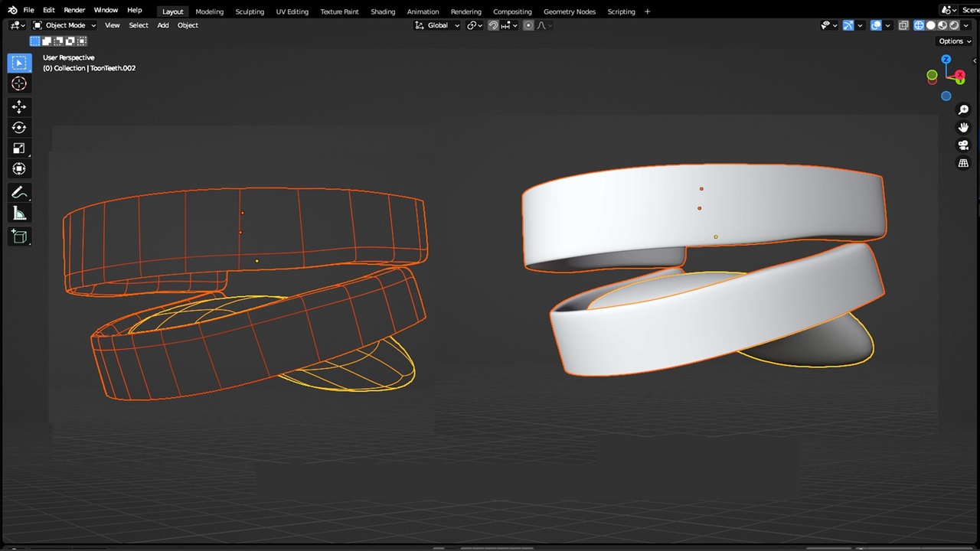Switch to Material Preview shading

pos(942,25)
